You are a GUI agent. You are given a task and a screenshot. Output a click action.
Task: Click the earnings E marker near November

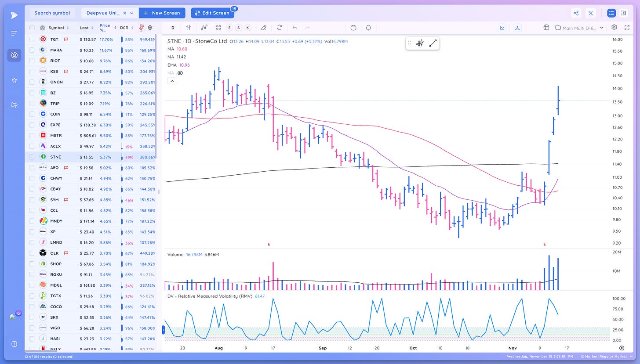[545, 244]
